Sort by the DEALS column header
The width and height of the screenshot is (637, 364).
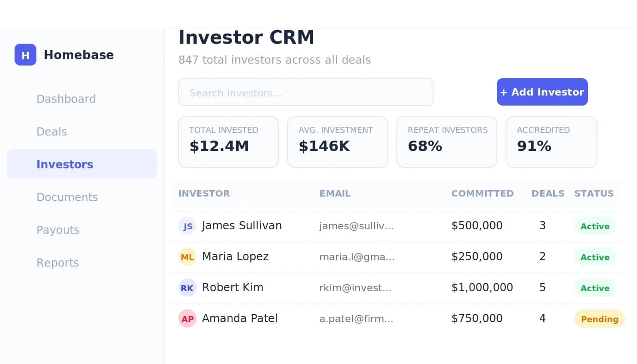click(548, 193)
